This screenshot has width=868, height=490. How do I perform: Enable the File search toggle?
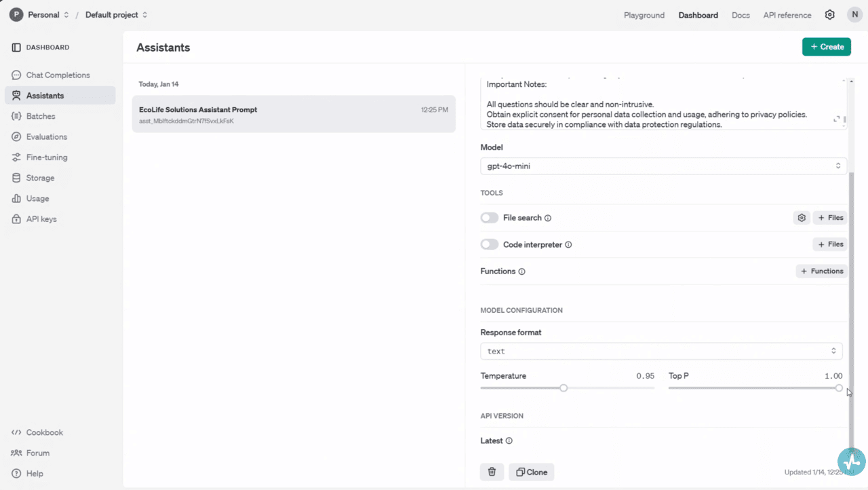click(489, 218)
